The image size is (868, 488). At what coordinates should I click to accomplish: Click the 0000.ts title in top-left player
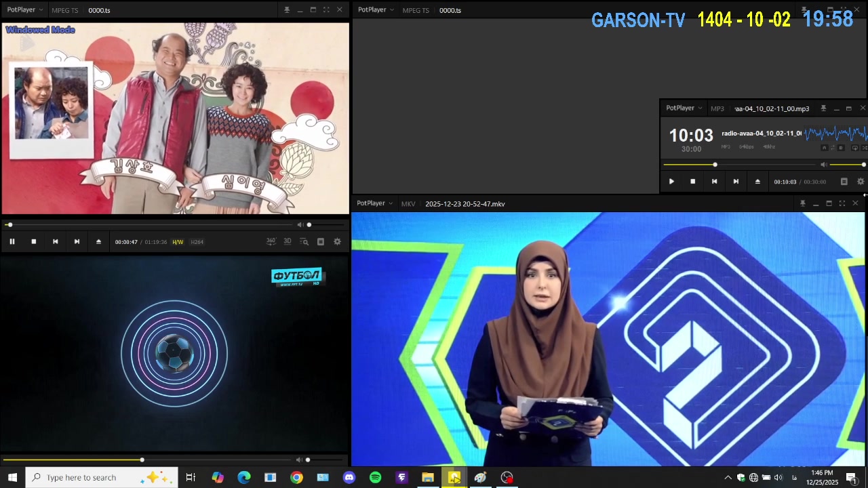click(x=99, y=10)
